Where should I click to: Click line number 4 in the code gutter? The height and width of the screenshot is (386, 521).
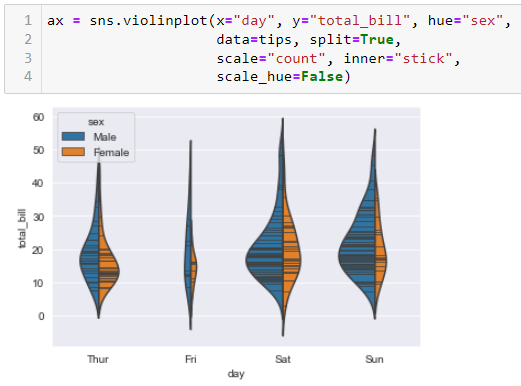click(28, 77)
